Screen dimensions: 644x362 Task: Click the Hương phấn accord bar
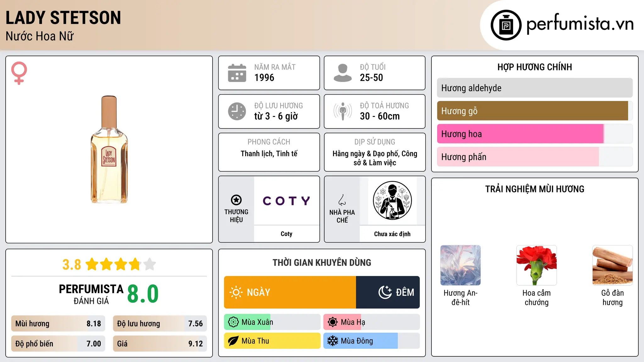535,157
